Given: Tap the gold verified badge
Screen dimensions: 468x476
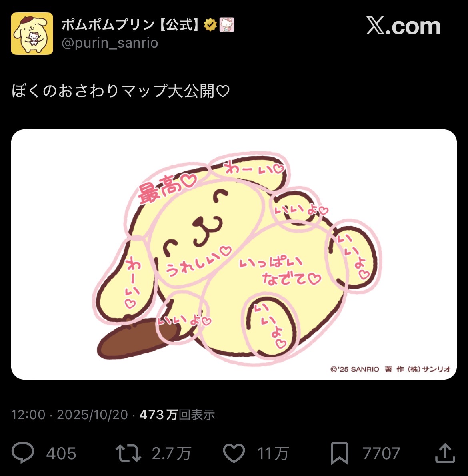Looking at the screenshot, I should 210,25.
